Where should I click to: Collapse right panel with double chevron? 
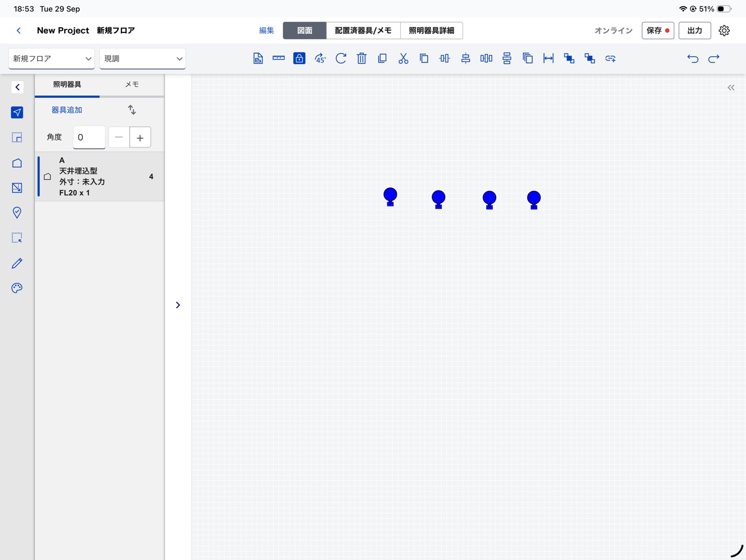point(731,88)
